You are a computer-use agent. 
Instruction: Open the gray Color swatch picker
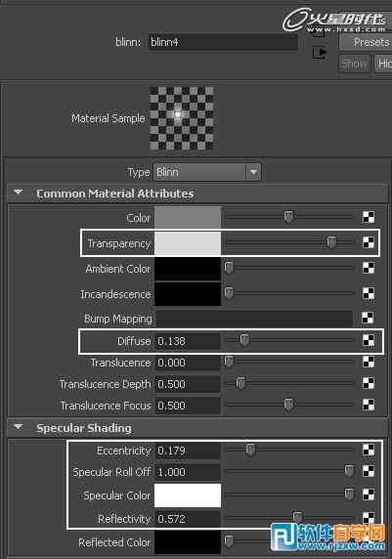(188, 218)
